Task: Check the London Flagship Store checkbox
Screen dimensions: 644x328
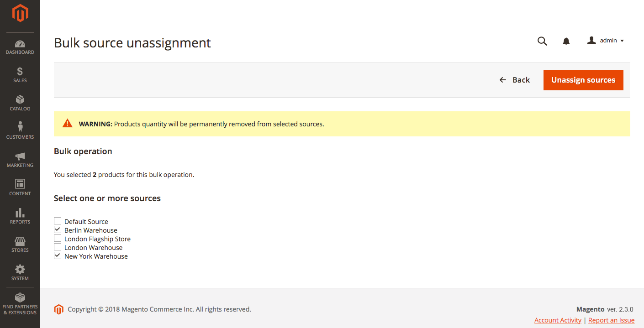Action: [58, 239]
